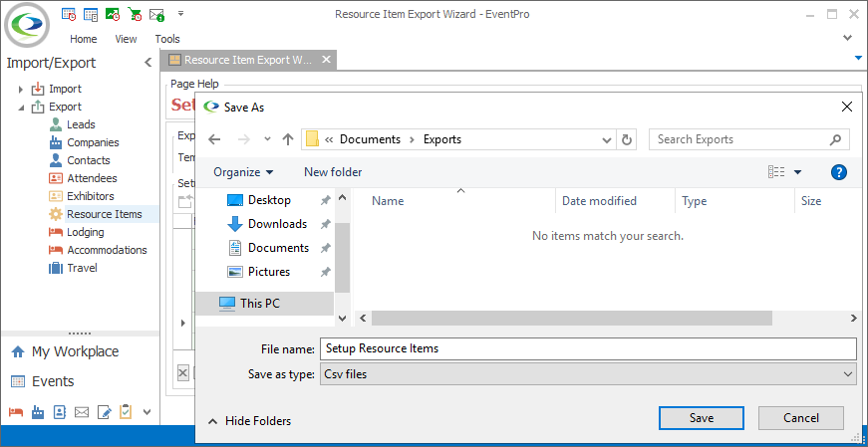Select Contacts under Export
868x447 pixels.
tap(89, 160)
